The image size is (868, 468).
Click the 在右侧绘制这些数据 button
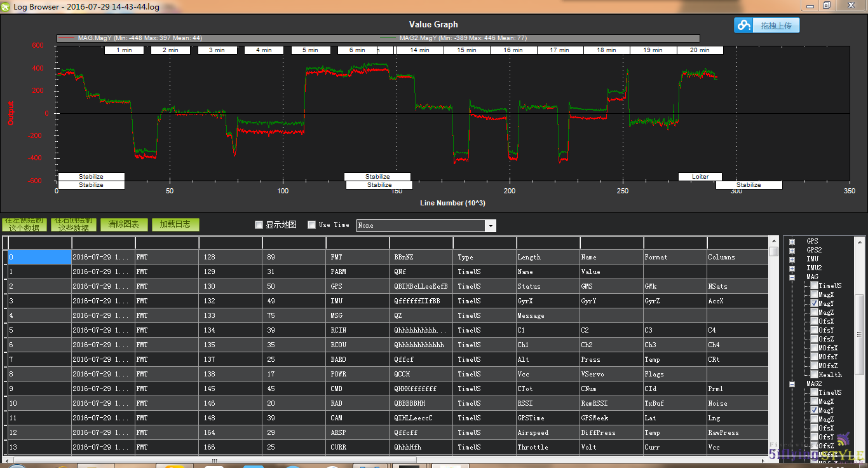[x=73, y=224]
